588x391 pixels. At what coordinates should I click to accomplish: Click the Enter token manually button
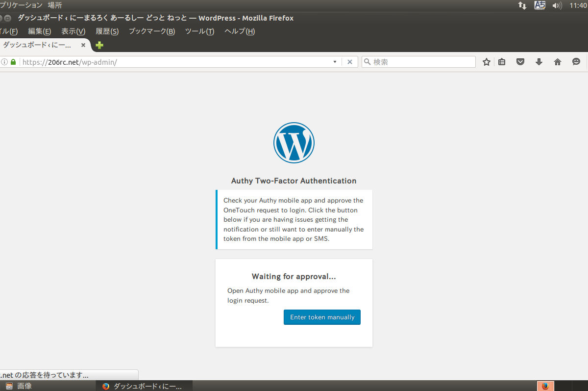pos(322,317)
